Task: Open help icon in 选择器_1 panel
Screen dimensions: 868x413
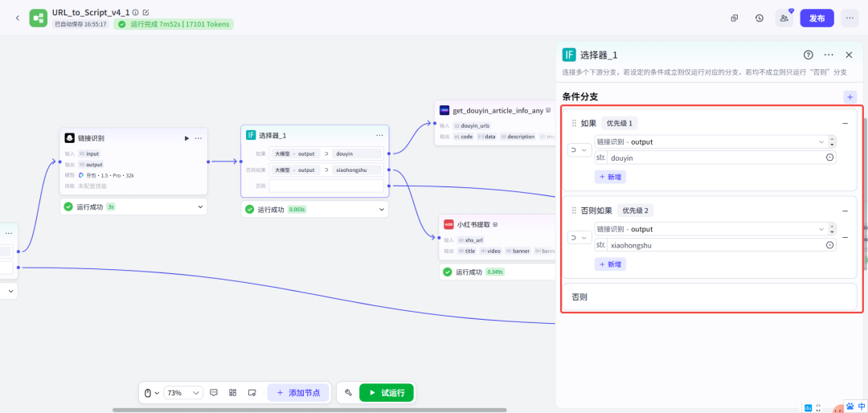Action: click(809, 55)
